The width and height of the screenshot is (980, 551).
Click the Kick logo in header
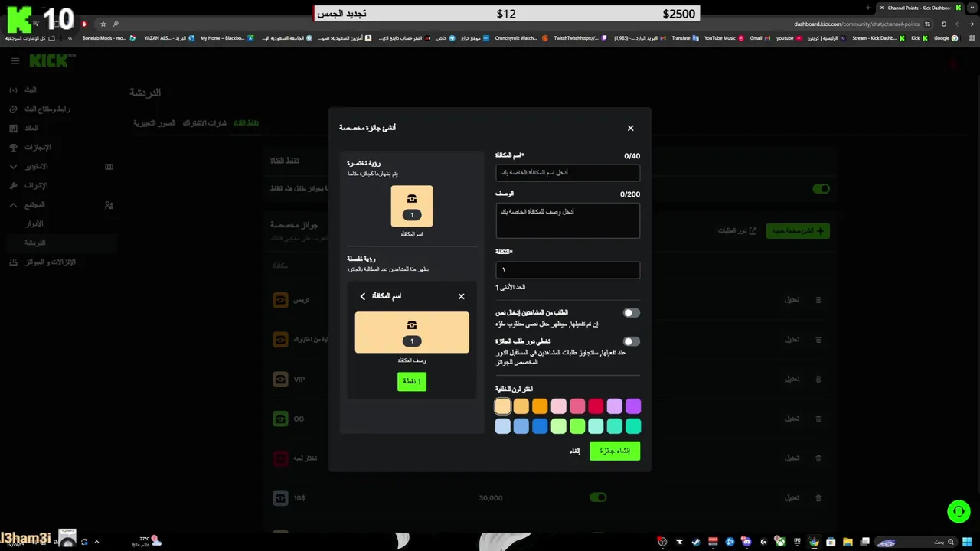pyautogui.click(x=51, y=60)
